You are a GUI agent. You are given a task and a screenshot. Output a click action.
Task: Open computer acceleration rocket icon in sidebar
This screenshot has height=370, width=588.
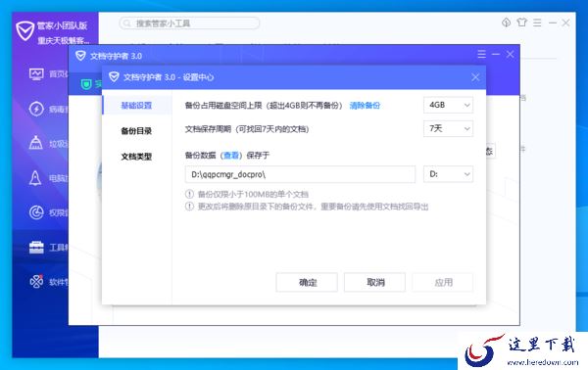35,178
